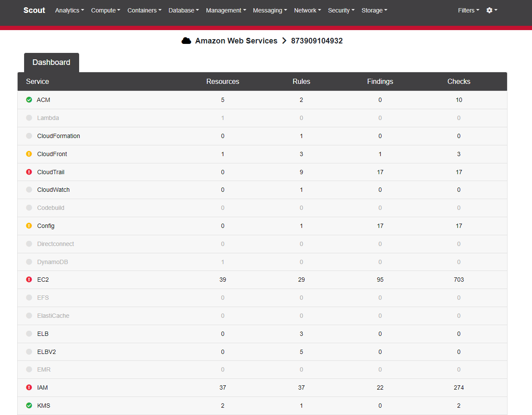Click the chevron arrow before the account ID
This screenshot has height=415, width=532.
(284, 41)
